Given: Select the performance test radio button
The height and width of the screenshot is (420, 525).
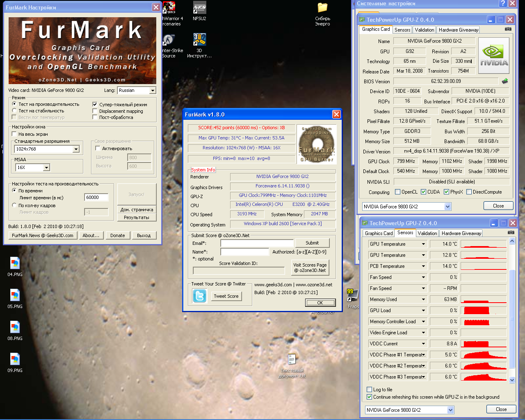Looking at the screenshot, I should point(14,104).
